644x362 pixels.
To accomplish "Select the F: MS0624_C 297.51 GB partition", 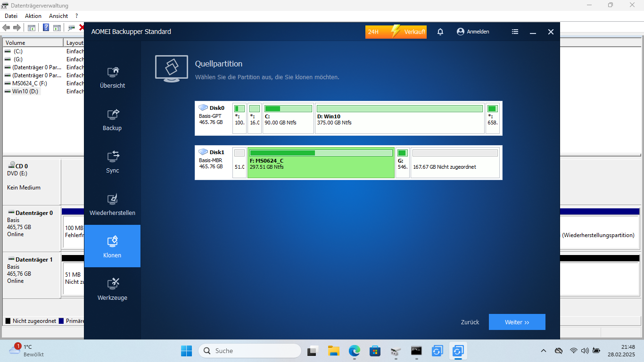I will click(321, 163).
